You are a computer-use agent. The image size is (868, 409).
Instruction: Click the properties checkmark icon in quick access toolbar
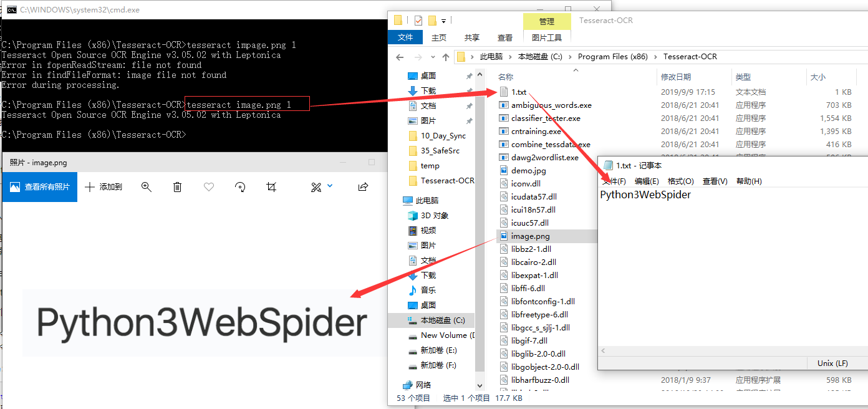pyautogui.click(x=417, y=20)
